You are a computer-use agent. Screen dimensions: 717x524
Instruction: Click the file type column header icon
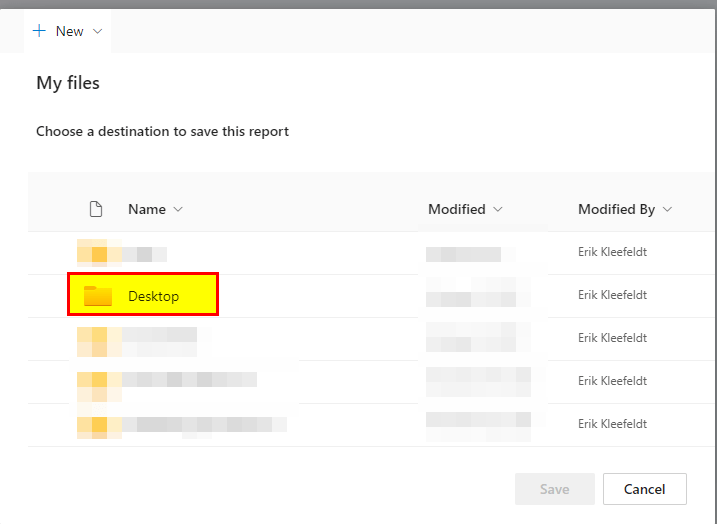point(96,209)
